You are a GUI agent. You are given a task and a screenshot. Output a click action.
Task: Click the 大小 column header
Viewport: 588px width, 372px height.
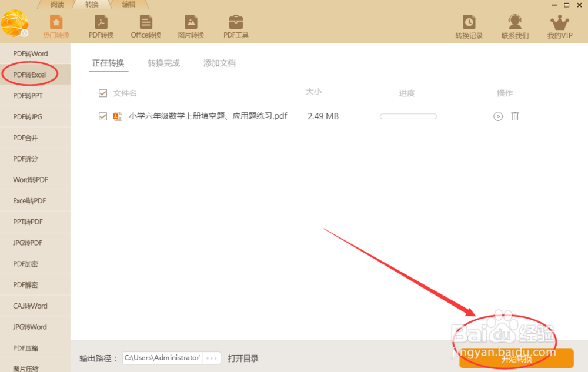click(x=313, y=92)
